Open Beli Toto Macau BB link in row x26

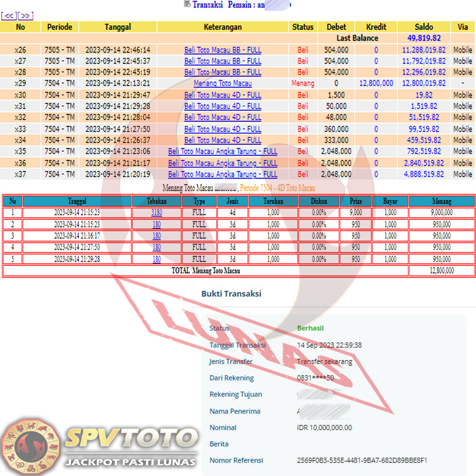pyautogui.click(x=222, y=50)
